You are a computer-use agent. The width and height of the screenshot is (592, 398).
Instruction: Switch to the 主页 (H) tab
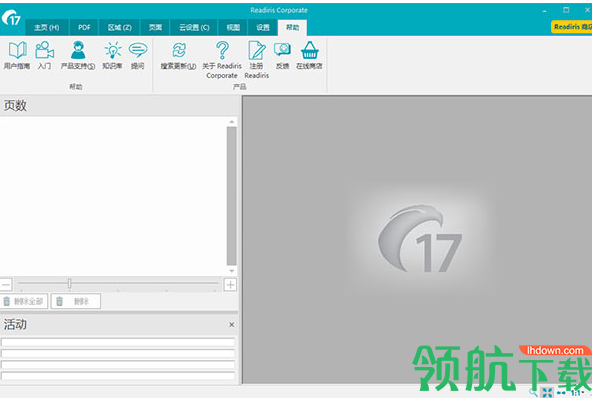tap(47, 28)
